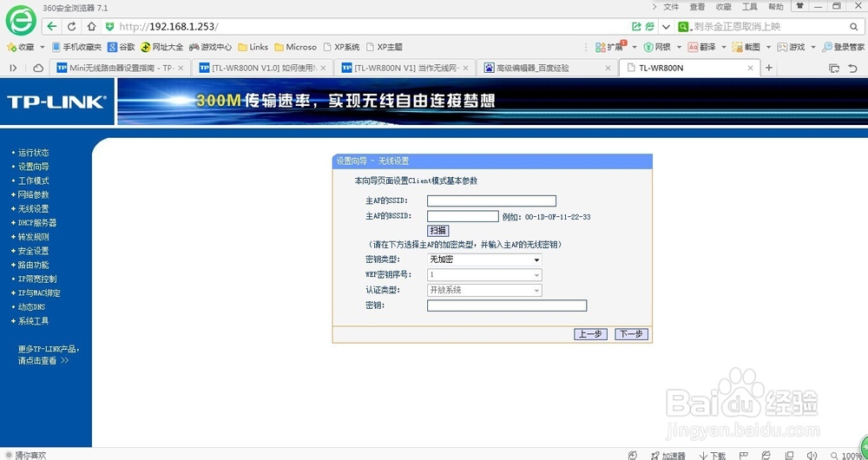Viewport: 868px width, 460px height.
Task: Open the Links bookmarks folder
Action: coord(253,47)
